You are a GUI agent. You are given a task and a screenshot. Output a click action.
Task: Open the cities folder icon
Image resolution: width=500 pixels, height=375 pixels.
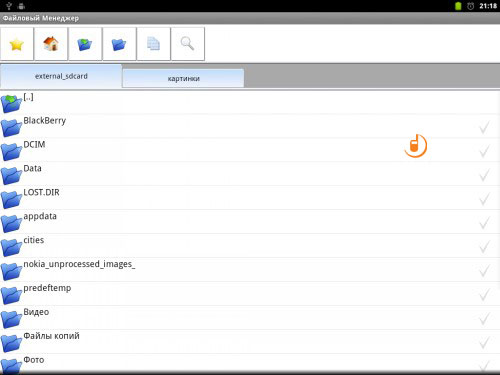pos(11,248)
